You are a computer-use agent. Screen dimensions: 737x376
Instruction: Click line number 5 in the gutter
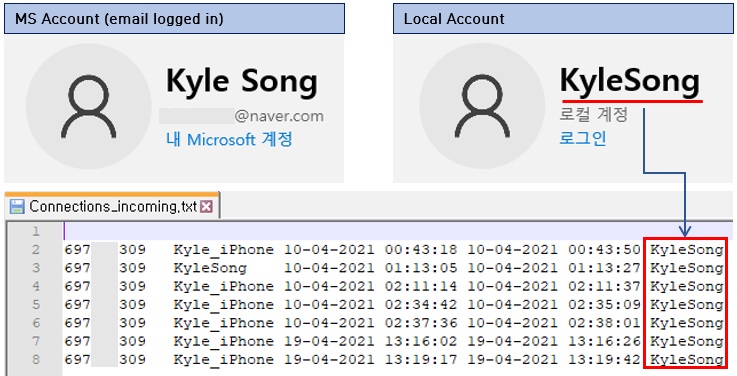click(36, 305)
